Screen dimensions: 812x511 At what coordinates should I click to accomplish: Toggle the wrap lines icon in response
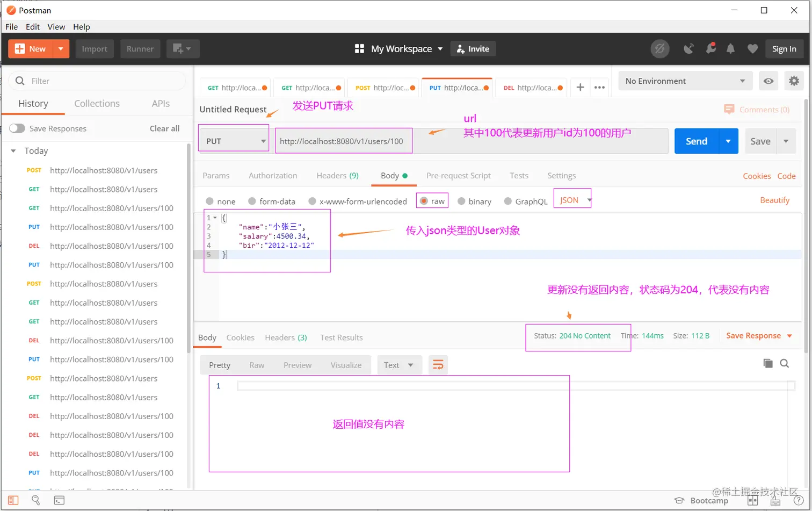[438, 365]
